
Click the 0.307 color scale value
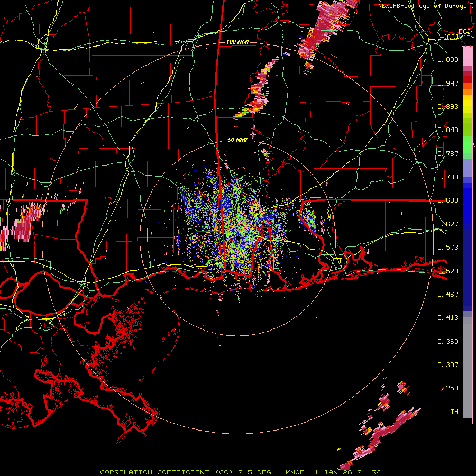[x=448, y=365]
